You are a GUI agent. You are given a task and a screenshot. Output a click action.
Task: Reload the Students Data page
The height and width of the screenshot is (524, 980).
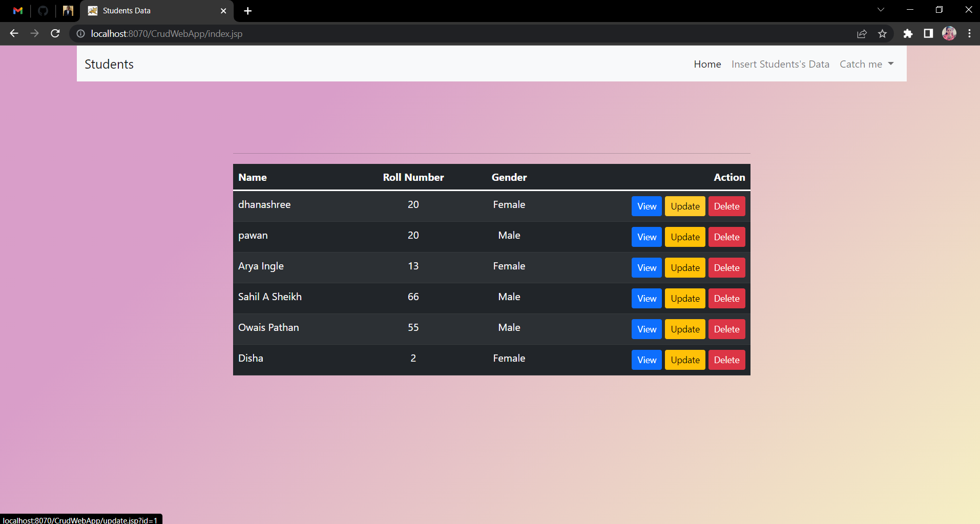[55, 34]
